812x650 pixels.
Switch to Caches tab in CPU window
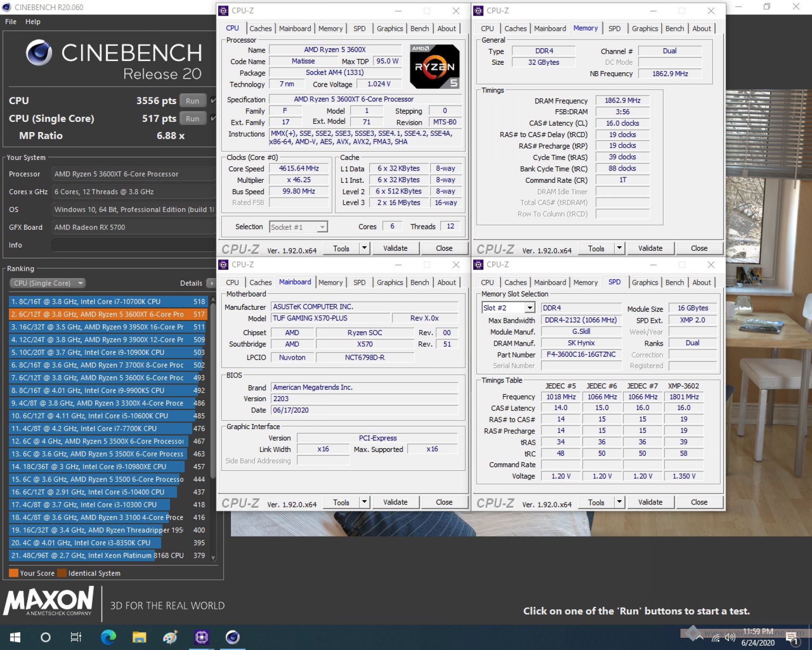[261, 28]
